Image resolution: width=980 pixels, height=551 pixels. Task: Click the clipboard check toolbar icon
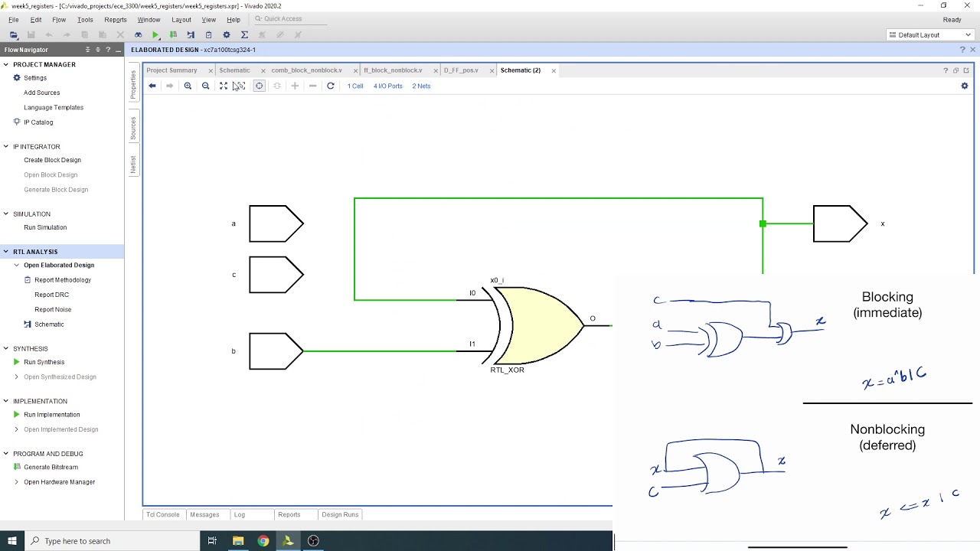[x=208, y=34]
